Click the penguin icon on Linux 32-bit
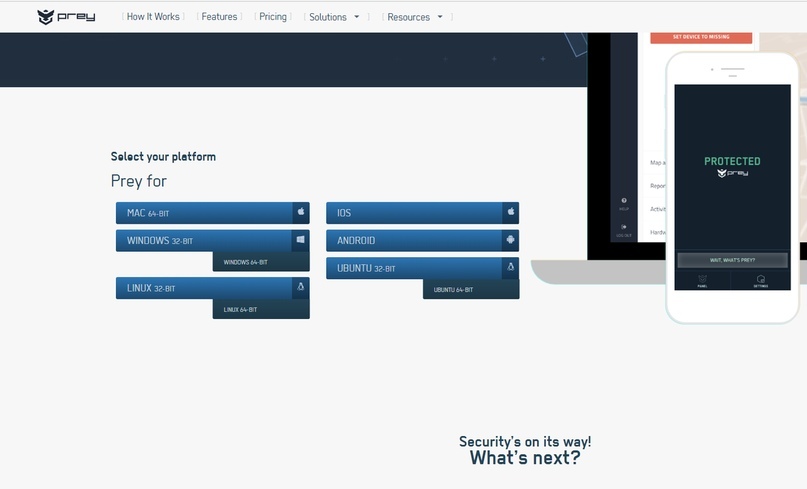The height and width of the screenshot is (489, 807). (x=300, y=288)
